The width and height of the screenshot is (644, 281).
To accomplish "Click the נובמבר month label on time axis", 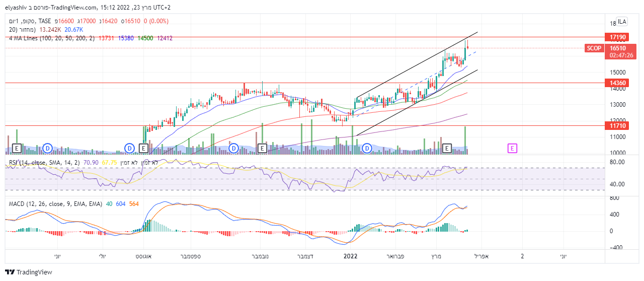I will coord(260,256).
